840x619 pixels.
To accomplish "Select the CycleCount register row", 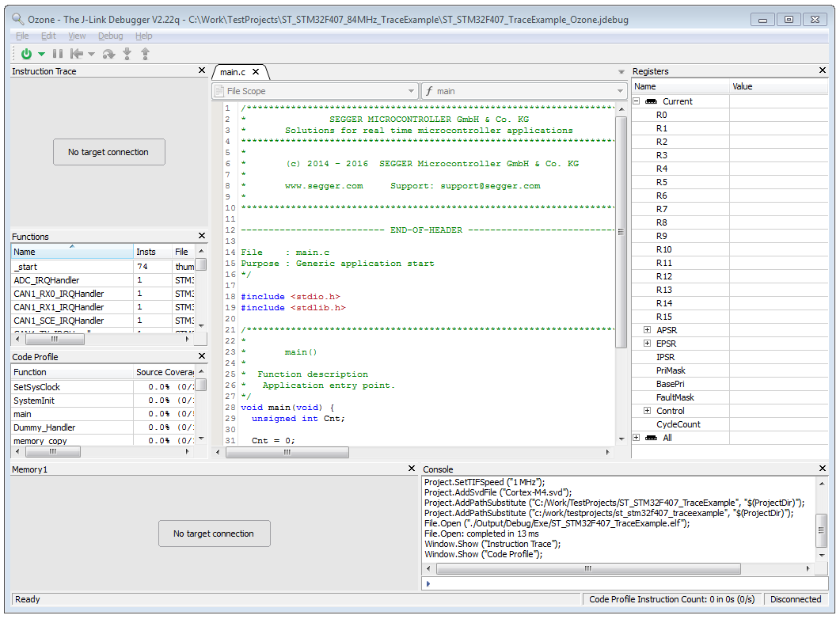I will point(730,424).
